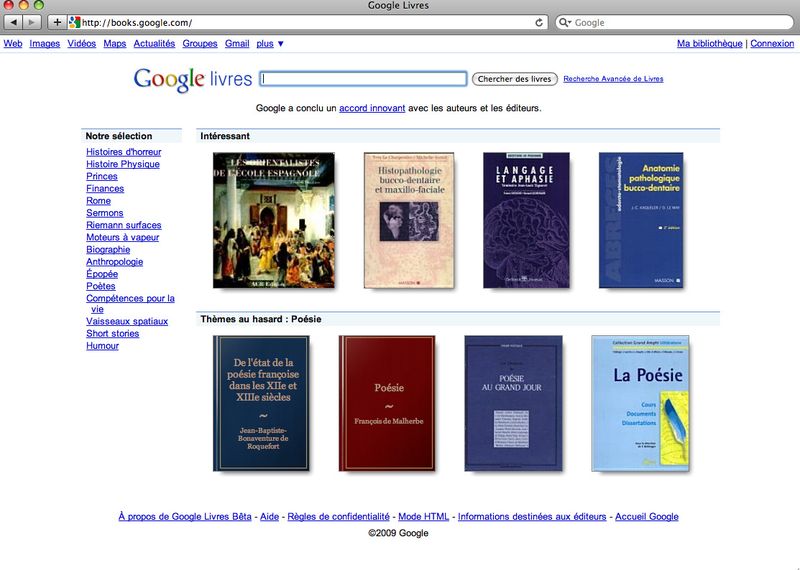Select 'Moteurs à vapeur' category
The width and height of the screenshot is (800, 570).
click(x=122, y=238)
